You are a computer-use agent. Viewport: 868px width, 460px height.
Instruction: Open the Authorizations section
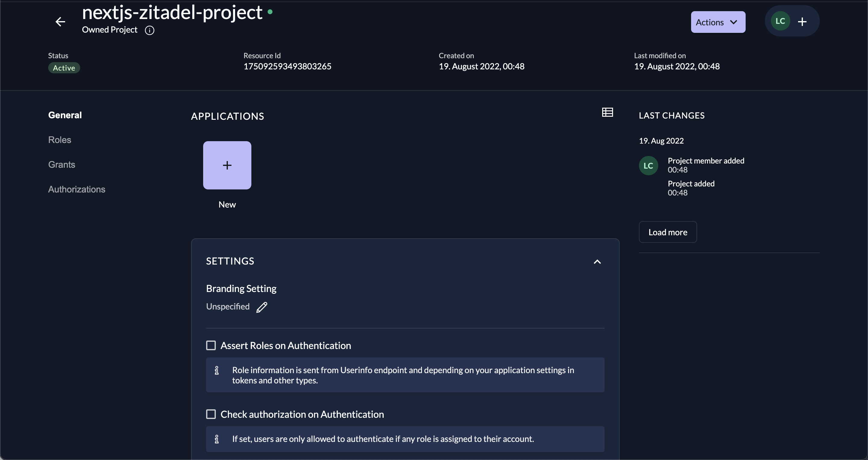tap(77, 189)
